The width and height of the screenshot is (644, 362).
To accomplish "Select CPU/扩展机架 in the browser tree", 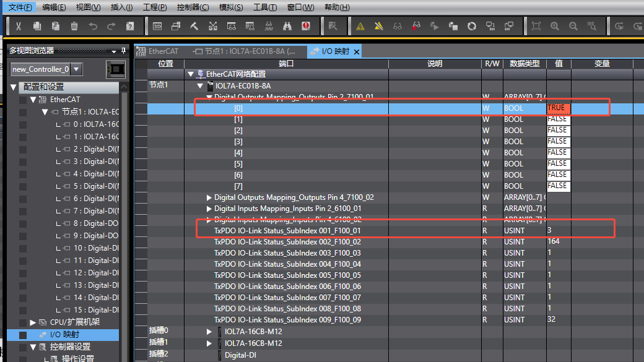I will tap(74, 322).
